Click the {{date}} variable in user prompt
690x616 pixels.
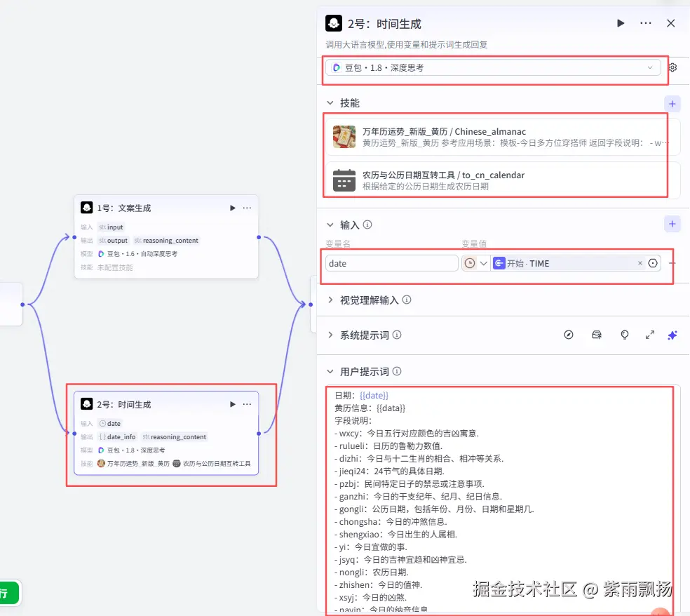374,396
